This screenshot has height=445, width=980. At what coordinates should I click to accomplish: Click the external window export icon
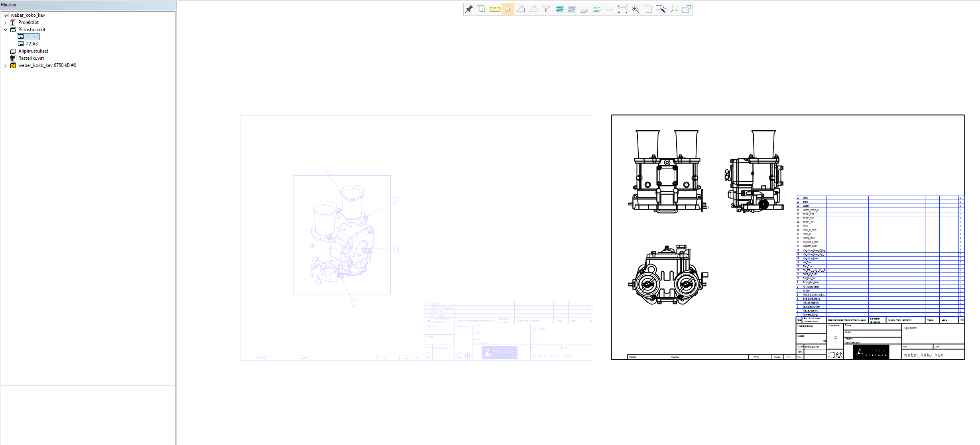point(687,9)
